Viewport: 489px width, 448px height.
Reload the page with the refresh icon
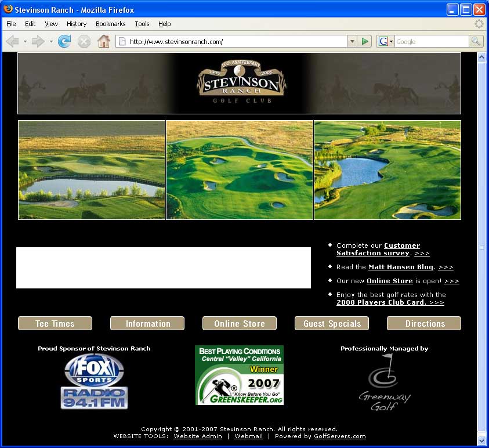(x=64, y=41)
